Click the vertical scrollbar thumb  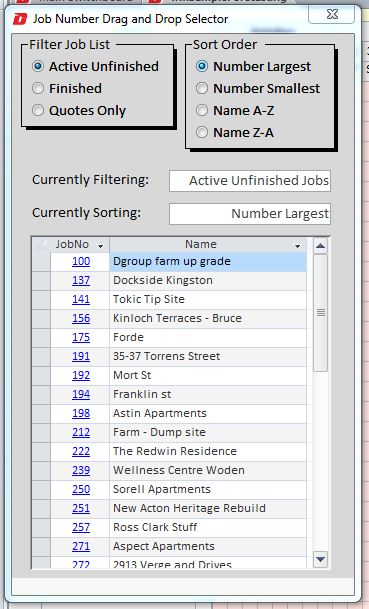coord(320,313)
